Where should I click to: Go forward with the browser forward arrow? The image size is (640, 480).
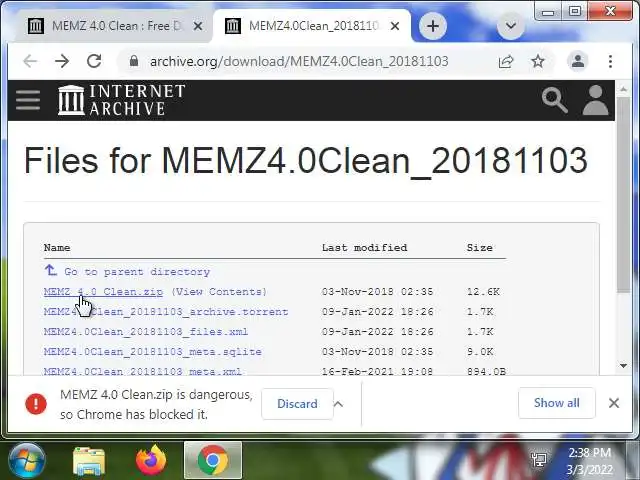(62, 61)
